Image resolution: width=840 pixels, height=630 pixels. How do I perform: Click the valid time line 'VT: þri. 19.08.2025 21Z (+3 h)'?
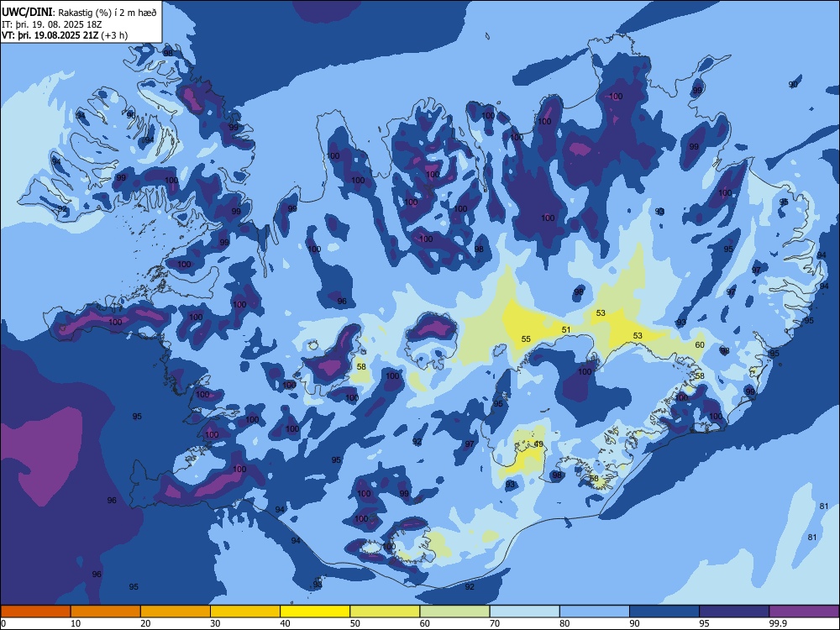click(65, 35)
